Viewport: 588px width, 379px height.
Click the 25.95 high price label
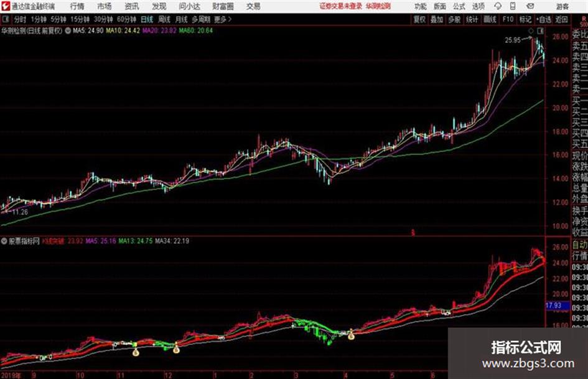513,40
